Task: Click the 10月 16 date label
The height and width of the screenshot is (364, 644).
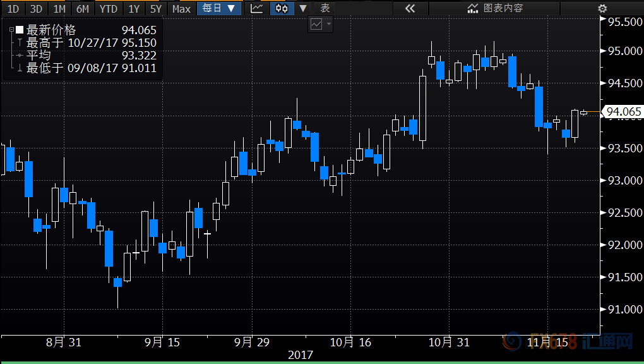Action: [x=350, y=343]
